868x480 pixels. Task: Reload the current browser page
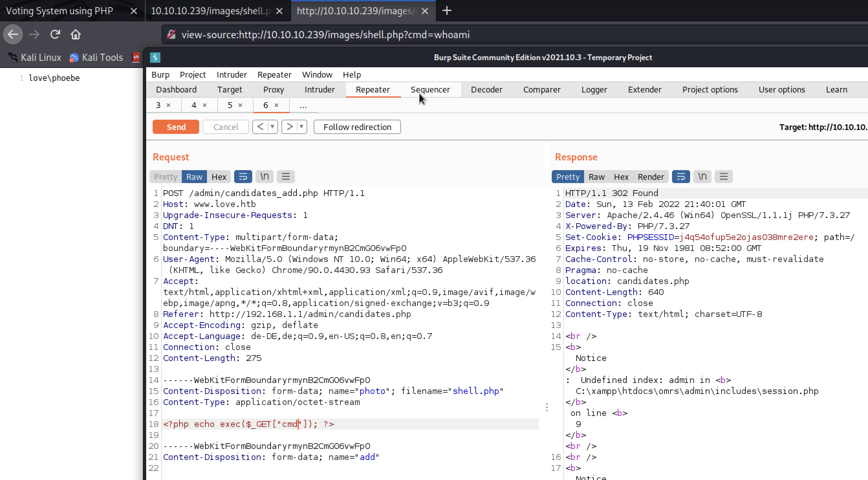click(x=55, y=34)
